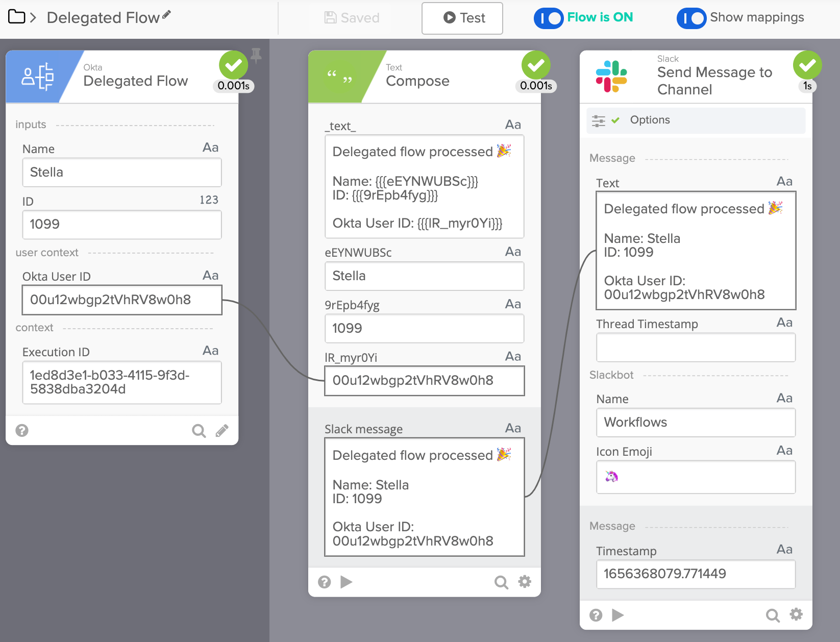Click the Name input containing Stella

point(121,172)
